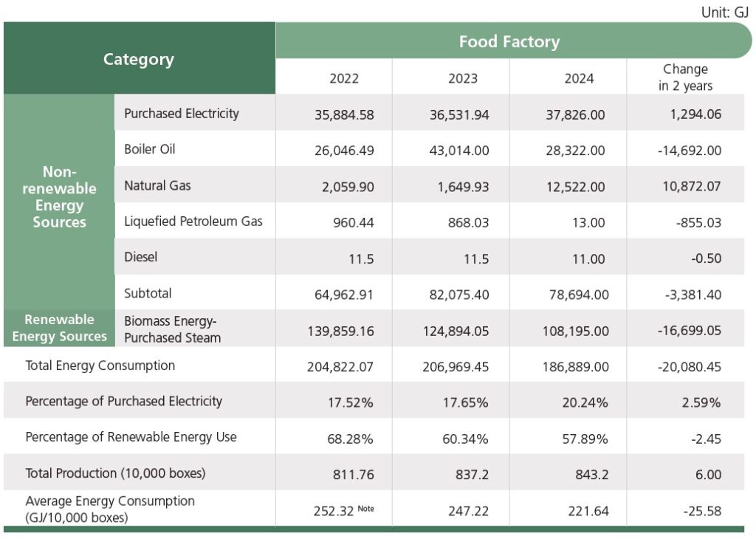Click the 2024 purchased electricity percentage 20.24%
The width and height of the screenshot is (756, 539).
coord(579,402)
